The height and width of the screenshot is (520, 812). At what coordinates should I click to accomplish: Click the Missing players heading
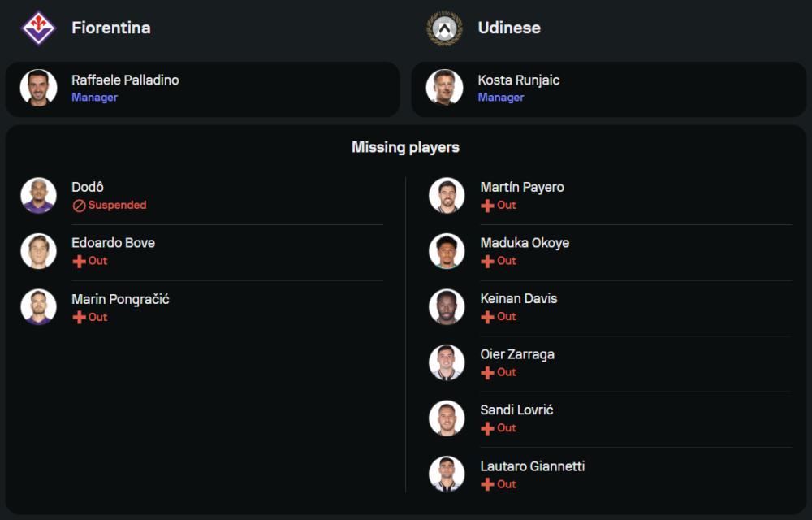[405, 147]
